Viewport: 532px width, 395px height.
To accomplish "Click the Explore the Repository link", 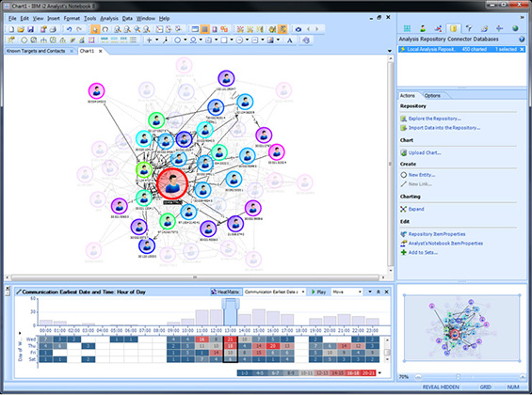I will point(434,118).
